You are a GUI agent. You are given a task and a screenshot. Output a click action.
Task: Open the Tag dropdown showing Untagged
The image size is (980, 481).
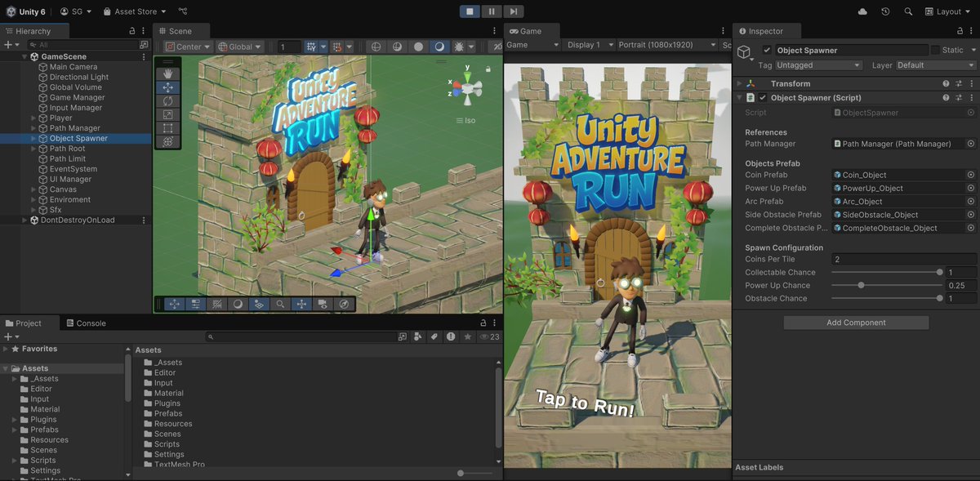tap(819, 65)
